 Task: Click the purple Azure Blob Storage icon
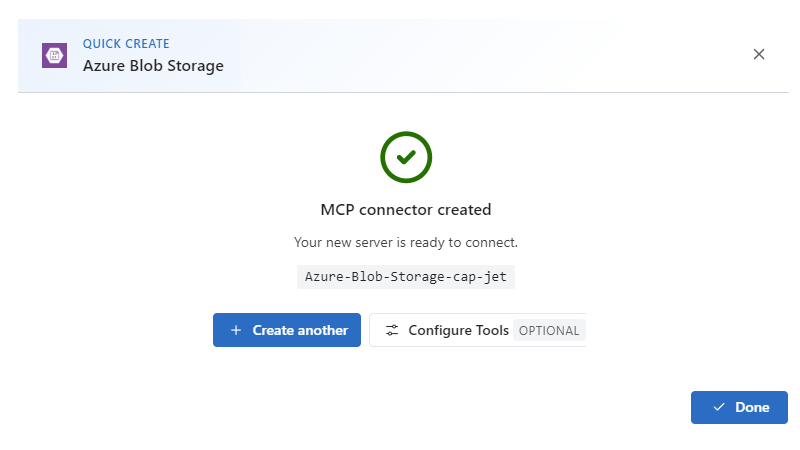55,56
